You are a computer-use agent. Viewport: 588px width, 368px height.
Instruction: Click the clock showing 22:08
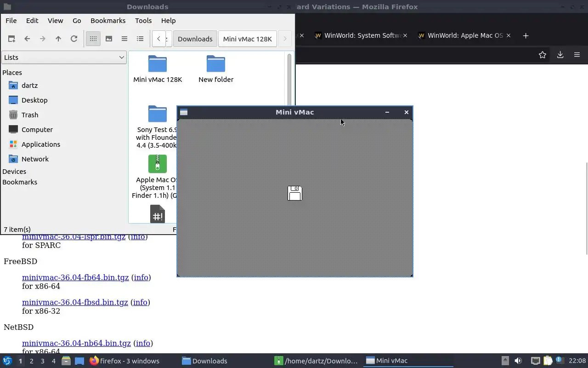pos(577,361)
